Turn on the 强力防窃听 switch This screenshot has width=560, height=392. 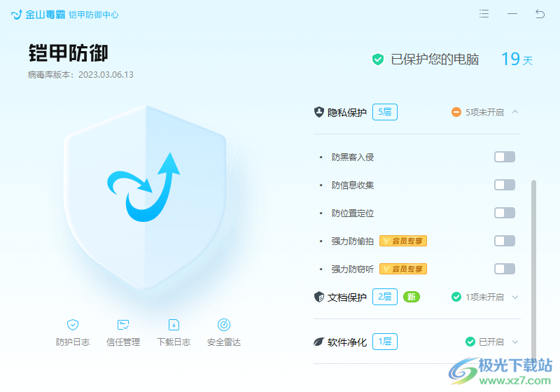505,269
